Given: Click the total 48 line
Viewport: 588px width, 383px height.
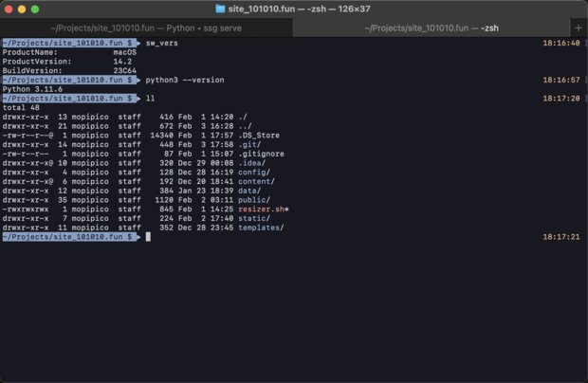Looking at the screenshot, I should click(x=21, y=107).
